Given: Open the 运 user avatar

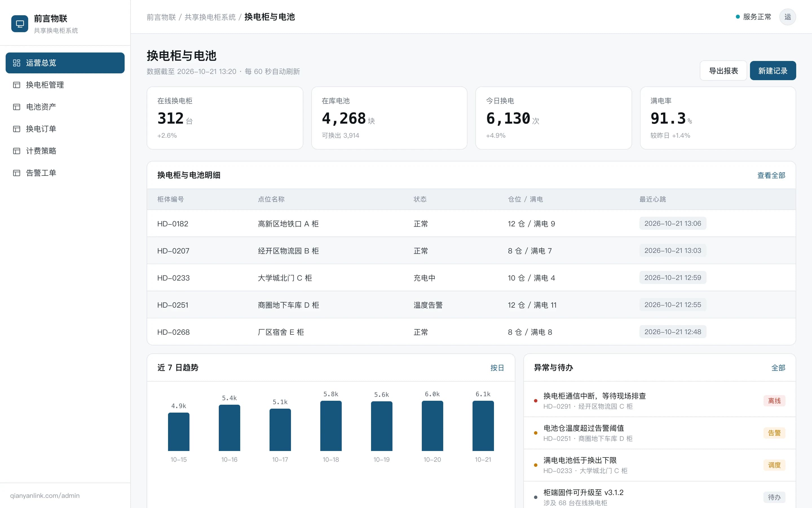Looking at the screenshot, I should coord(787,17).
